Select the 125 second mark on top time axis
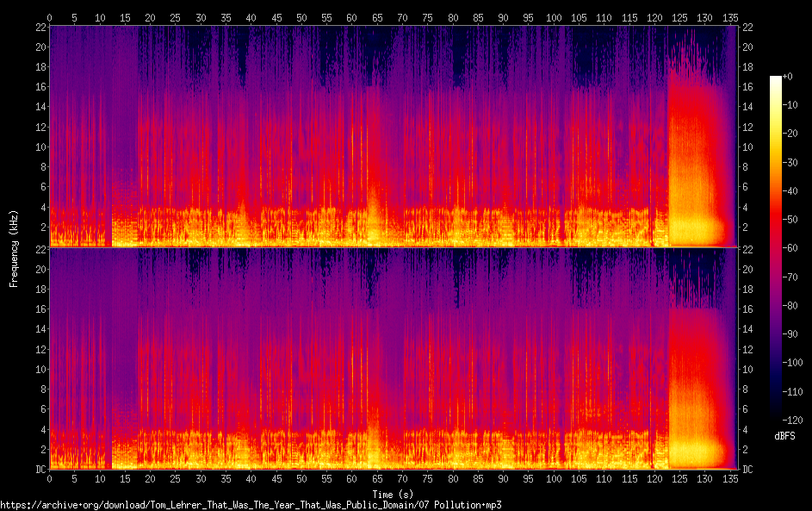Screen dimensions: 812x511 point(679,17)
